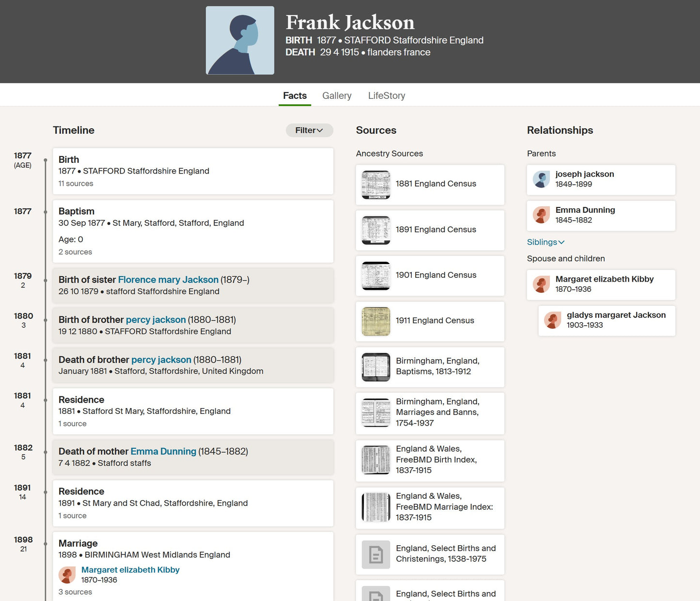Open Birmingham Baptisms 1813-1912 source image

click(376, 367)
